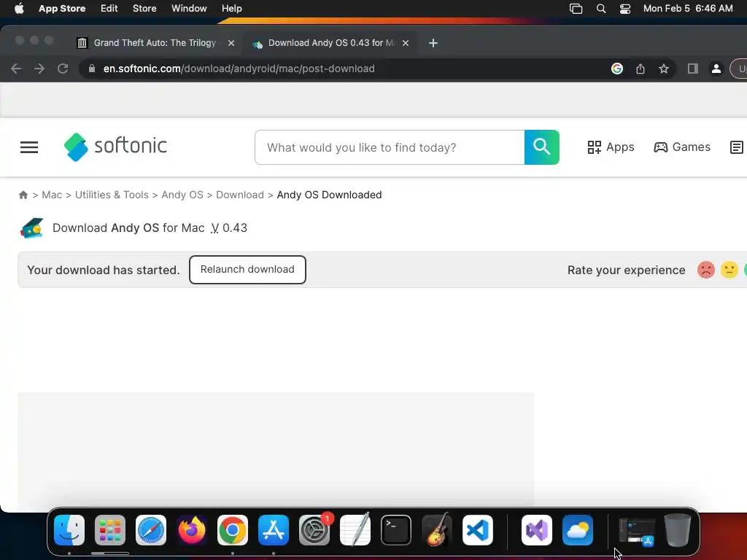Viewport: 747px width, 560px height.
Task: Click the Google icon in address bar
Action: [x=617, y=69]
